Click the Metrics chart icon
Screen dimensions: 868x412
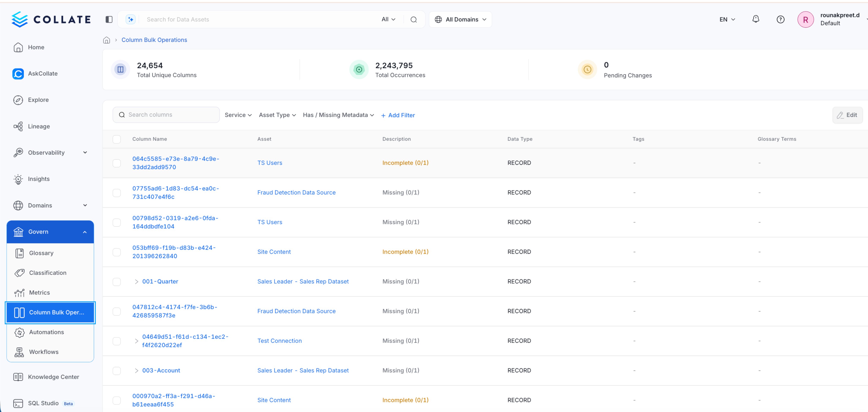(x=20, y=293)
